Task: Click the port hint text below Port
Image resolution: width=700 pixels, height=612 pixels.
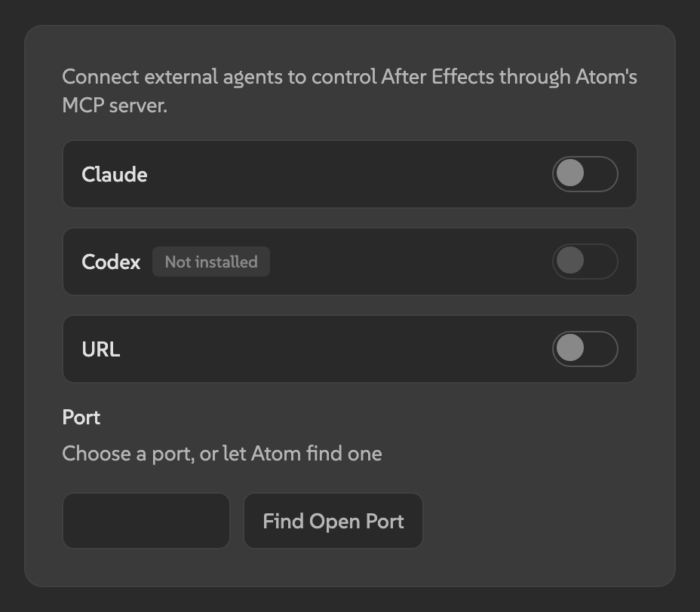Action: point(222,453)
